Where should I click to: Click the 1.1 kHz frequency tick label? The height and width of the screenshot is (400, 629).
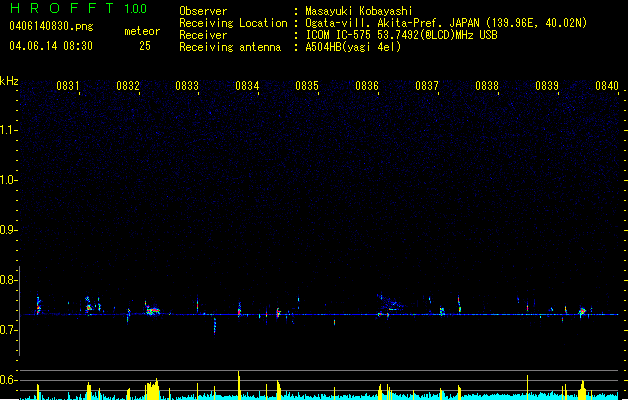coord(8,130)
